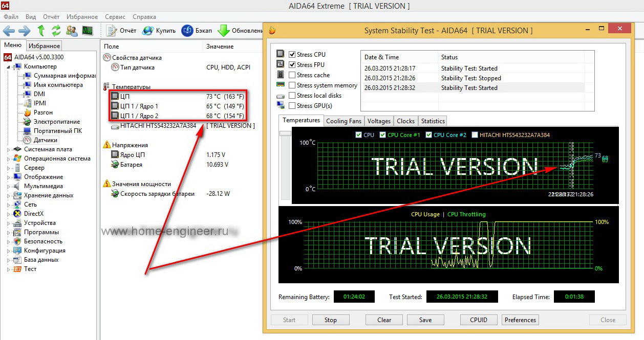The width and height of the screenshot is (644, 340).
Task: Refresh using the green circular arrows icon
Action: (x=56, y=30)
